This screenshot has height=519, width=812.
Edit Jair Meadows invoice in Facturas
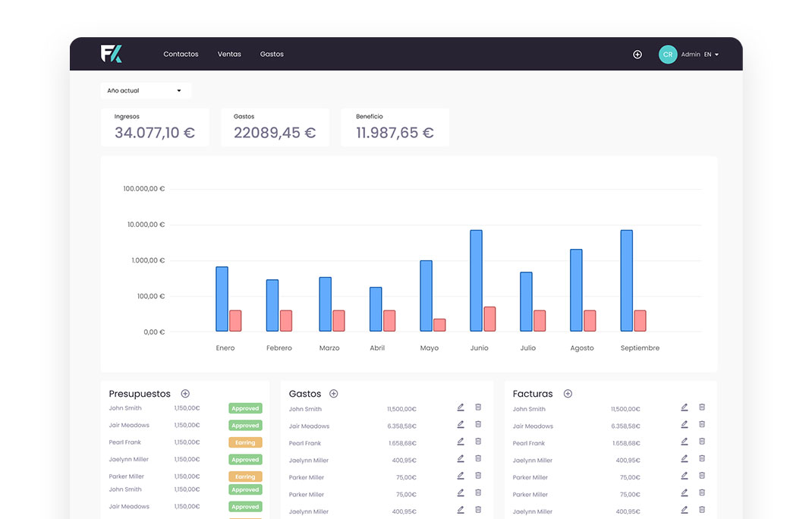pos(685,425)
